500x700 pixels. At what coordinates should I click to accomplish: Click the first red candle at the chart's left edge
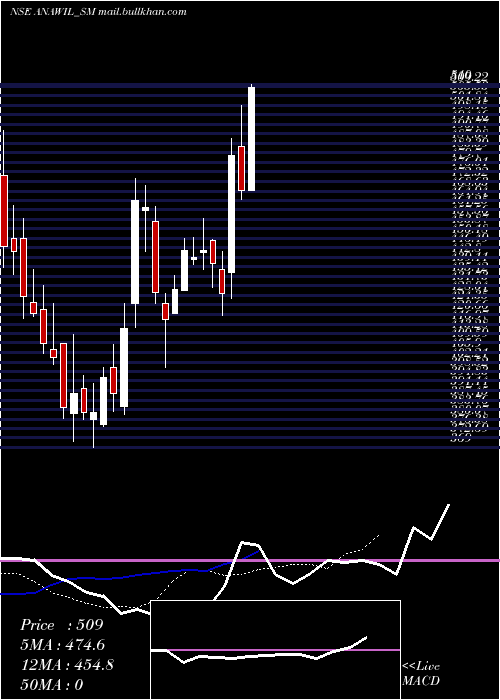4,211
